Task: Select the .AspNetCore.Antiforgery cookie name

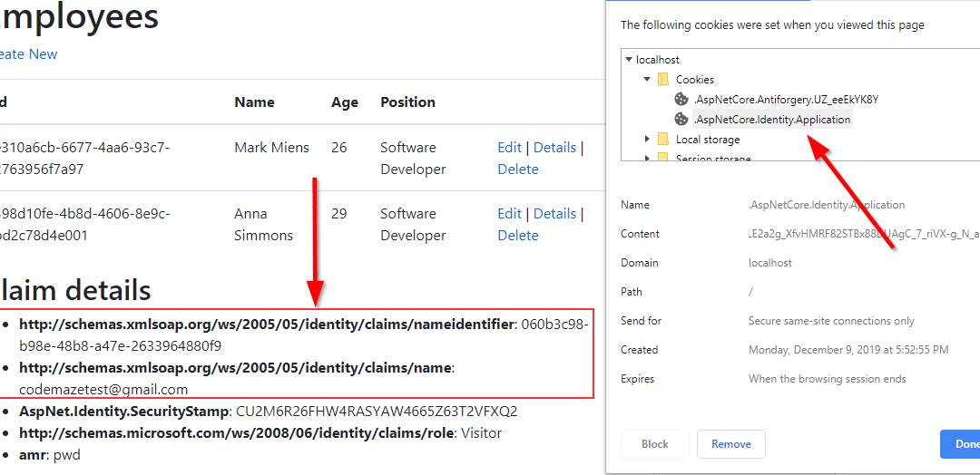Action: [x=785, y=100]
